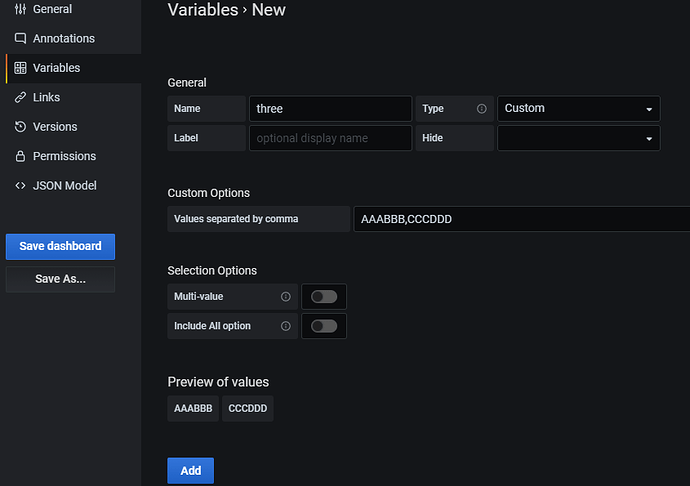Open the Annotations settings section
The image size is (690, 486).
click(x=63, y=38)
